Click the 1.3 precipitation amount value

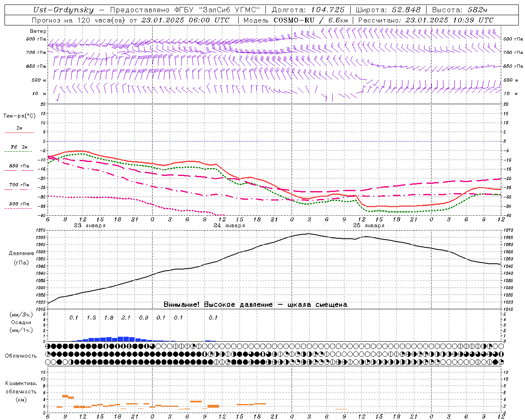point(91,318)
